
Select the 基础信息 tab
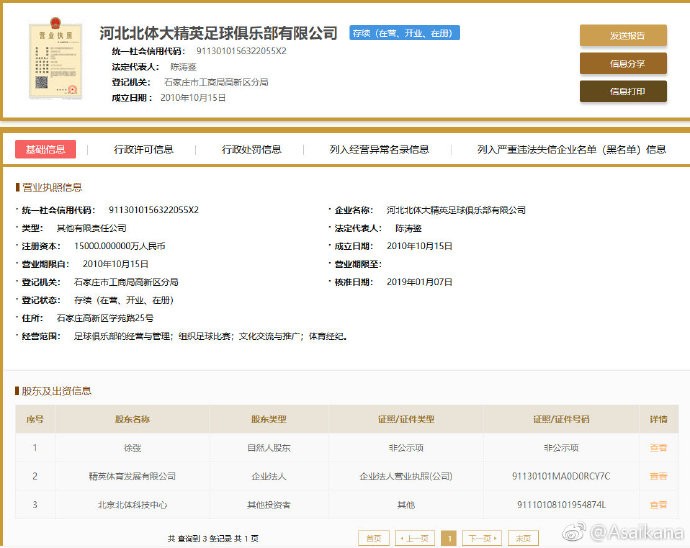click(x=46, y=149)
